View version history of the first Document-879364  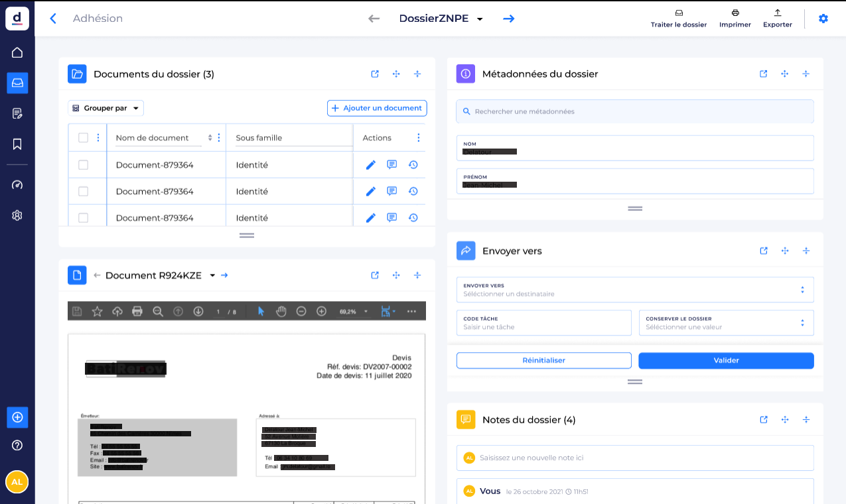tap(413, 164)
